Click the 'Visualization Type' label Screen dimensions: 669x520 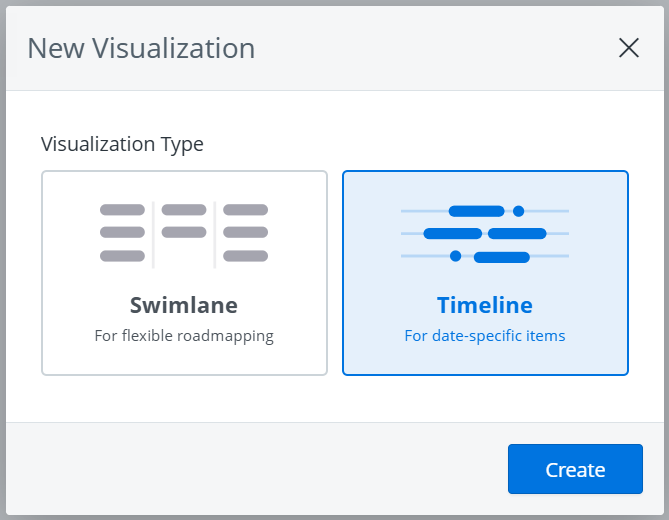pyautogui.click(x=122, y=144)
